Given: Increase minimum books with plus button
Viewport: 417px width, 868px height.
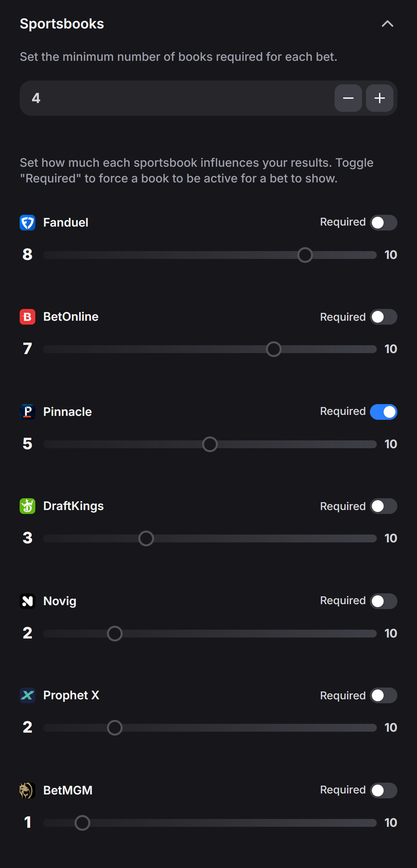Looking at the screenshot, I should 380,98.
